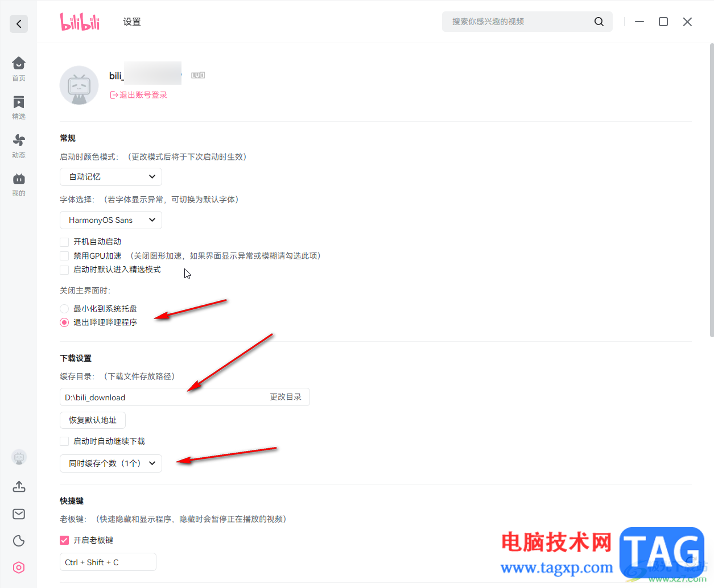Click the 快捷键 section heading
Viewport: 714px width, 588px height.
72,501
